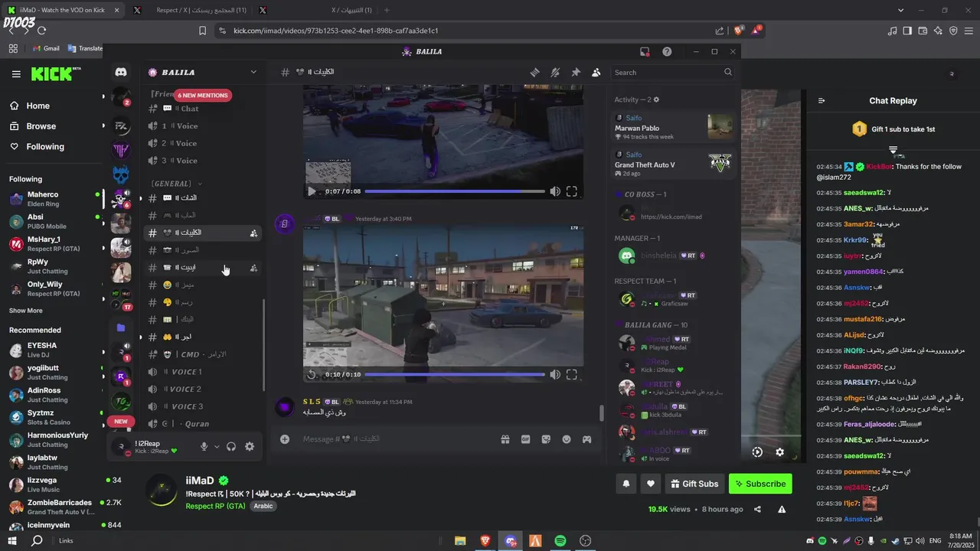Follow with the heart button
Viewport: 980px width, 551px height.
tap(651, 484)
